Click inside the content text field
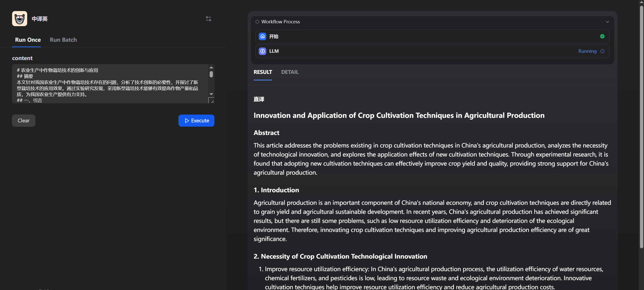This screenshot has height=290, width=644. (x=108, y=85)
